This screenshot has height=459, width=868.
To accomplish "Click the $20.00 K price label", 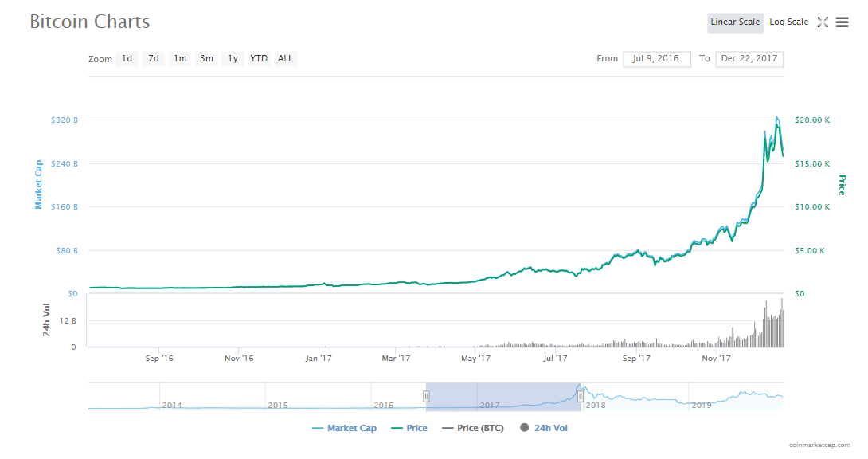I will click(812, 120).
